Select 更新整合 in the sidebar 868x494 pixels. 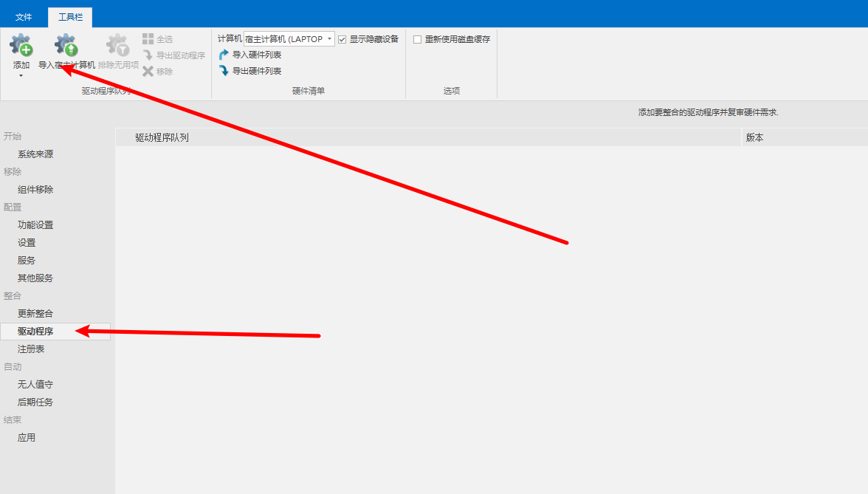tap(35, 314)
